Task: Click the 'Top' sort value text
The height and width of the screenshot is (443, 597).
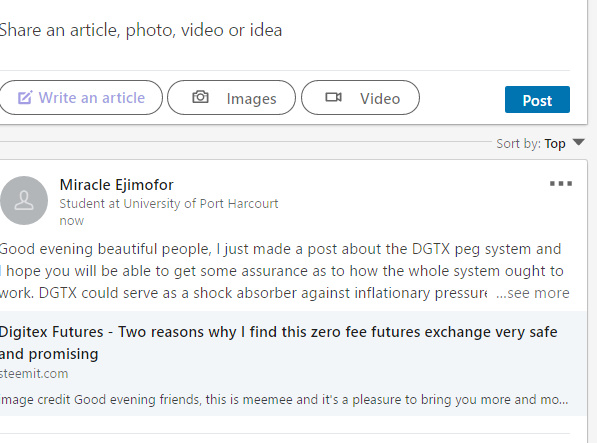Action: click(x=555, y=144)
